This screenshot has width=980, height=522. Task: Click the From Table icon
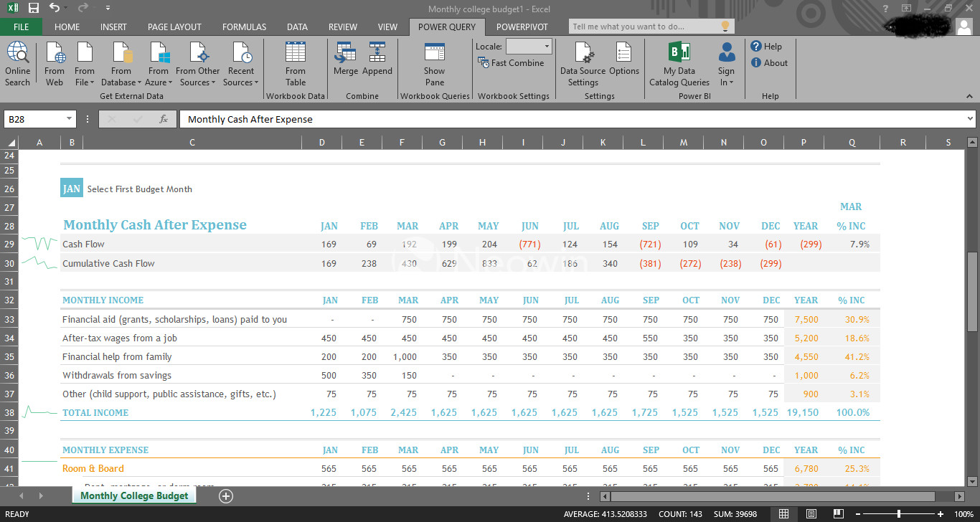(x=296, y=64)
